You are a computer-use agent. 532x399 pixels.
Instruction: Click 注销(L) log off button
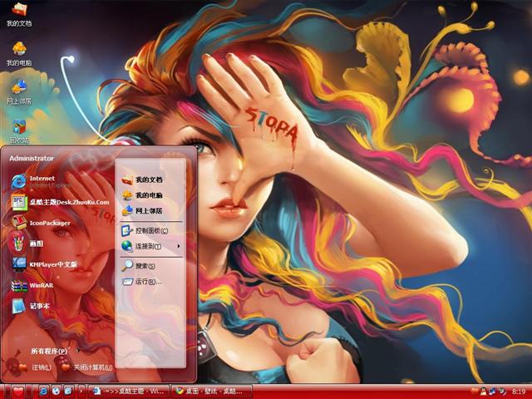click(36, 367)
